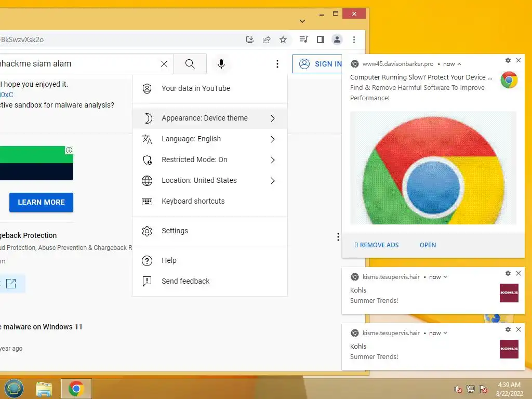Open File Explorer from taskbar
532x399 pixels.
coord(44,389)
